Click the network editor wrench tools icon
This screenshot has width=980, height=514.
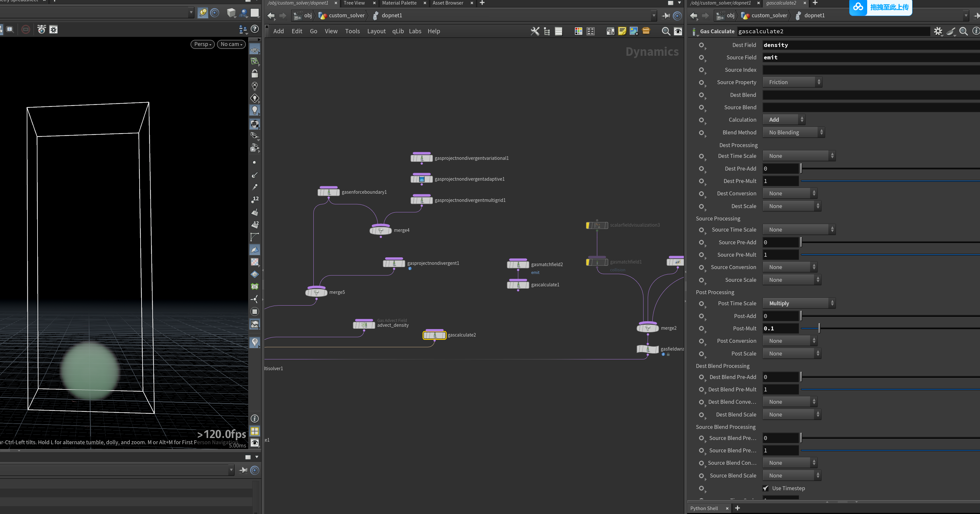tap(535, 31)
